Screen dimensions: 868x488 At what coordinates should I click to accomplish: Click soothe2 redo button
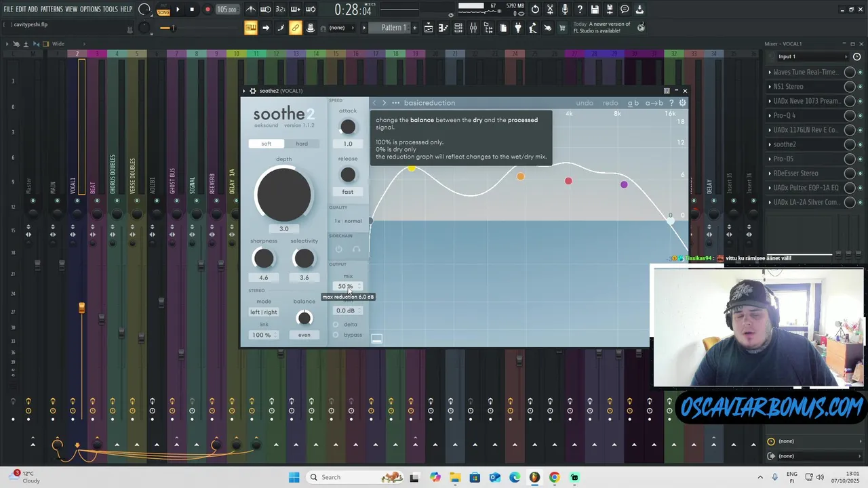[x=610, y=103]
